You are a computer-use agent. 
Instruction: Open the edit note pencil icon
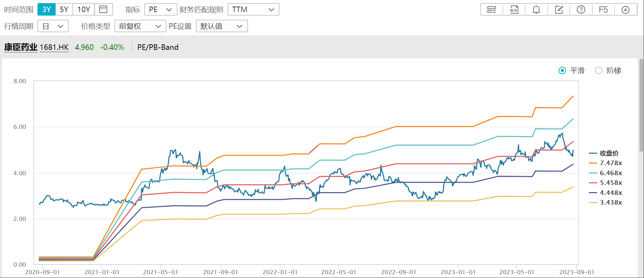(559, 10)
